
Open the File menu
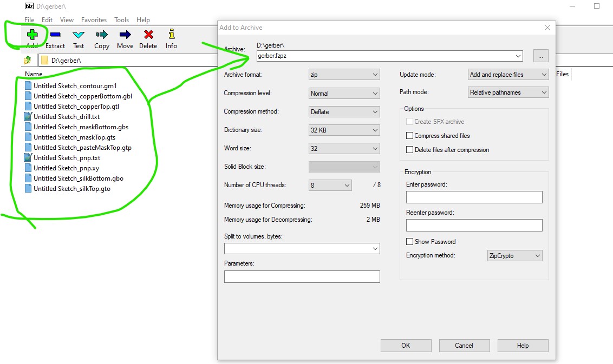coord(29,20)
